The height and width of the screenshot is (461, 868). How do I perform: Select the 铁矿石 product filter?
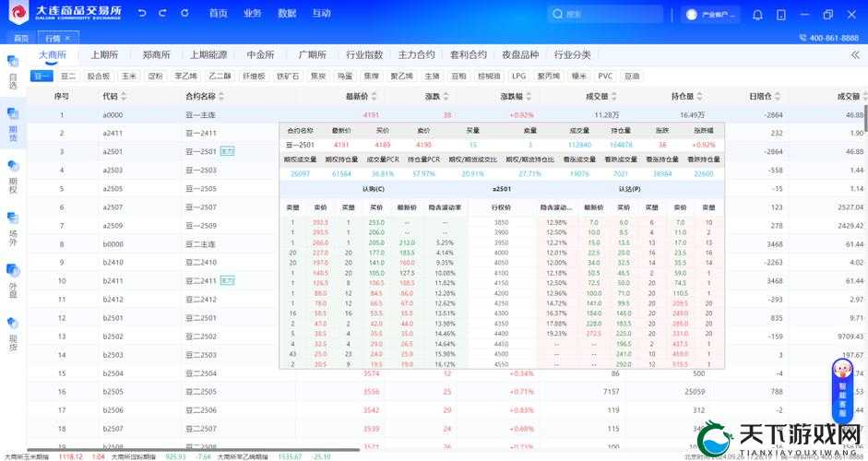(x=288, y=76)
